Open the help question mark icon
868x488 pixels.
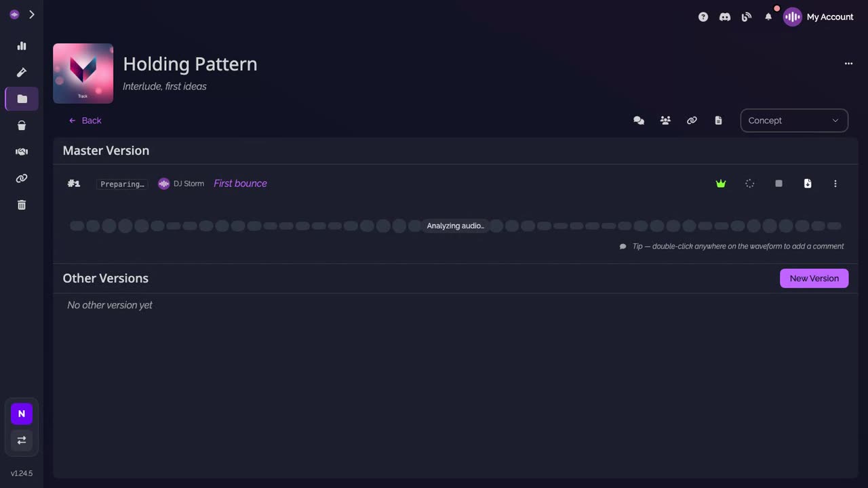(x=703, y=17)
